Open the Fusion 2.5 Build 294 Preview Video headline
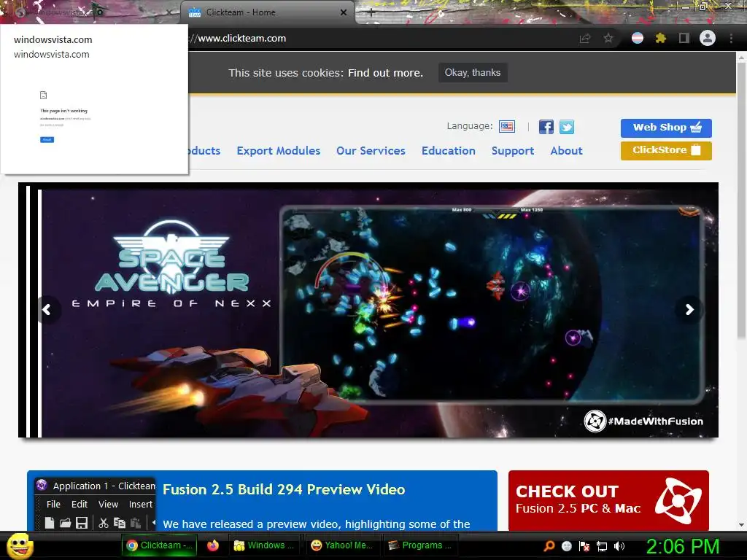The width and height of the screenshot is (747, 560). (x=284, y=489)
